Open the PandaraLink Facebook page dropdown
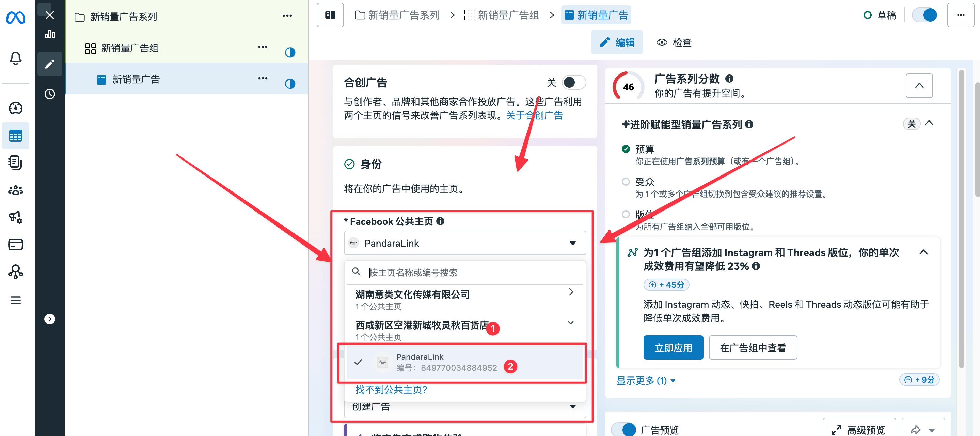This screenshot has height=436, width=980. coord(464,243)
